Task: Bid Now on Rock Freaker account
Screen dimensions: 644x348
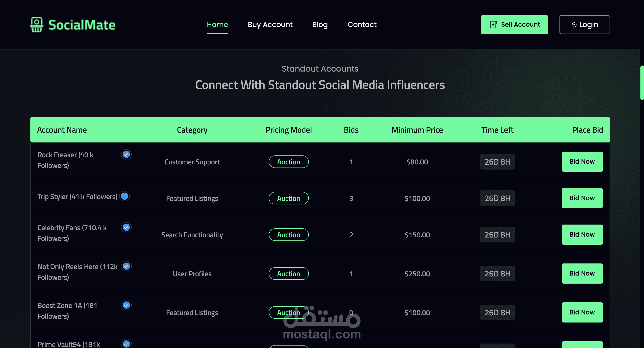Action: (x=582, y=161)
